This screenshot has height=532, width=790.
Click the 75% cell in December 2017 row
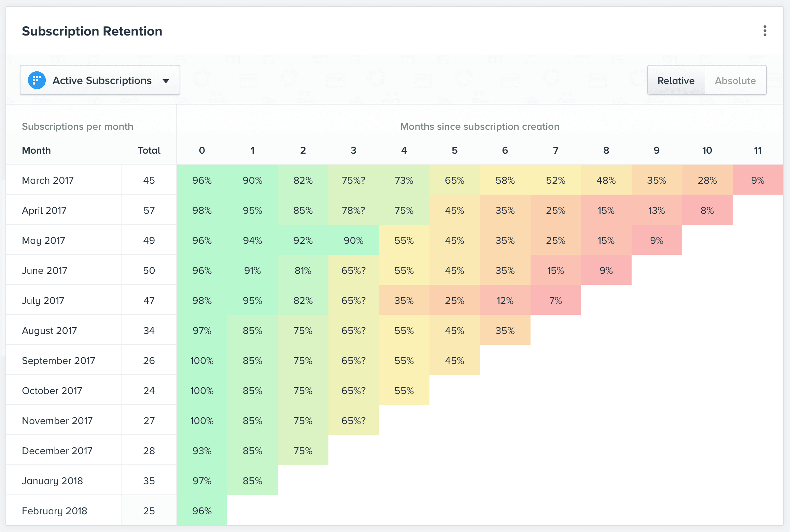click(x=303, y=450)
